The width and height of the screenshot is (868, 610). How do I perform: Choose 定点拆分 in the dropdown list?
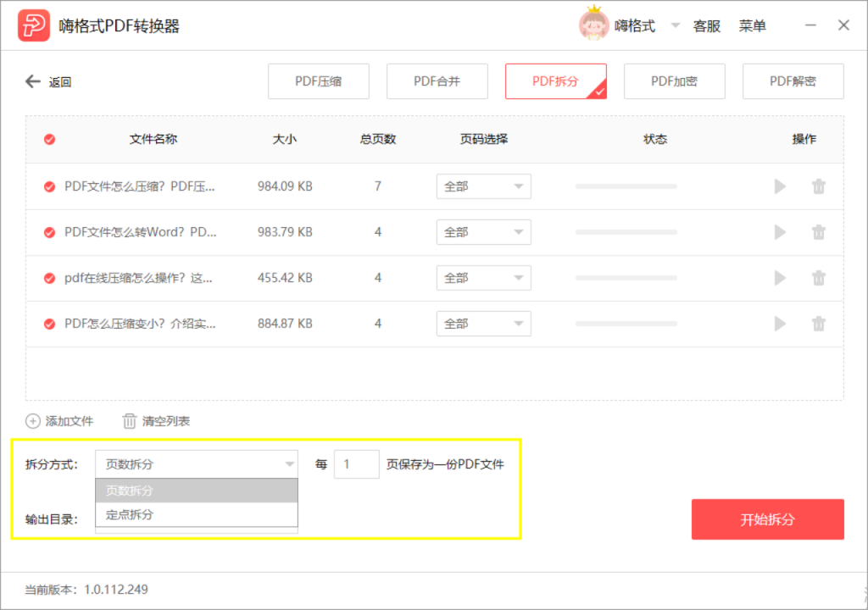(197, 515)
